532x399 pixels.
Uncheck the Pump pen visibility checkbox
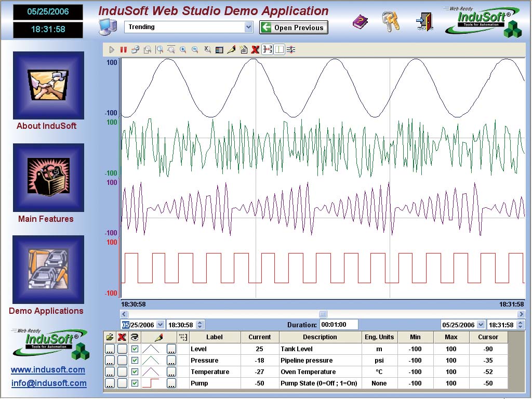pos(135,383)
